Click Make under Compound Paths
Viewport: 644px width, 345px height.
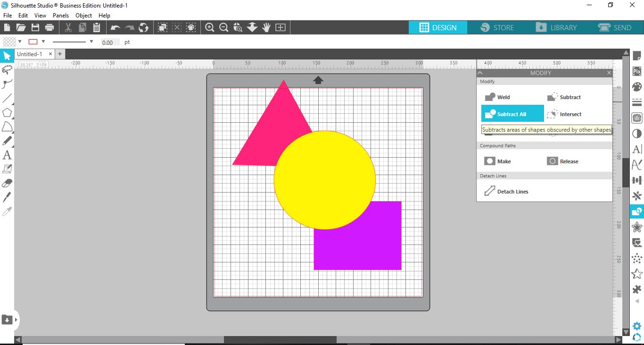497,161
